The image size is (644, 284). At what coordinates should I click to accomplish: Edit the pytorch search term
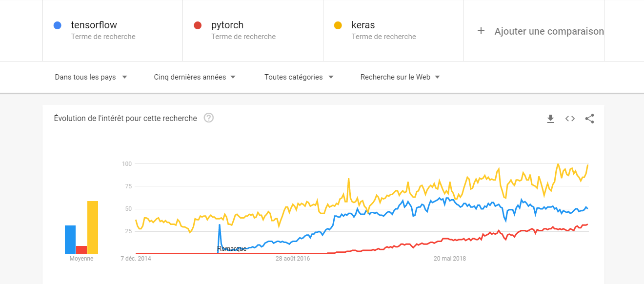(x=227, y=25)
